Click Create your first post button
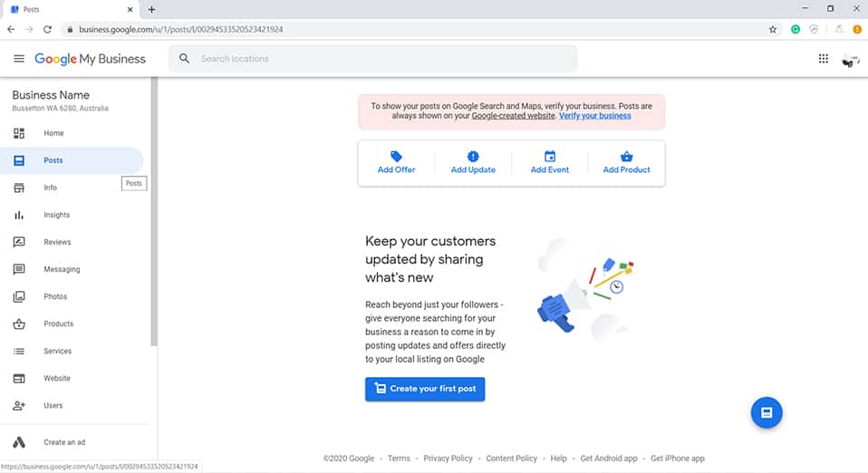This screenshot has width=868, height=473. (x=425, y=389)
